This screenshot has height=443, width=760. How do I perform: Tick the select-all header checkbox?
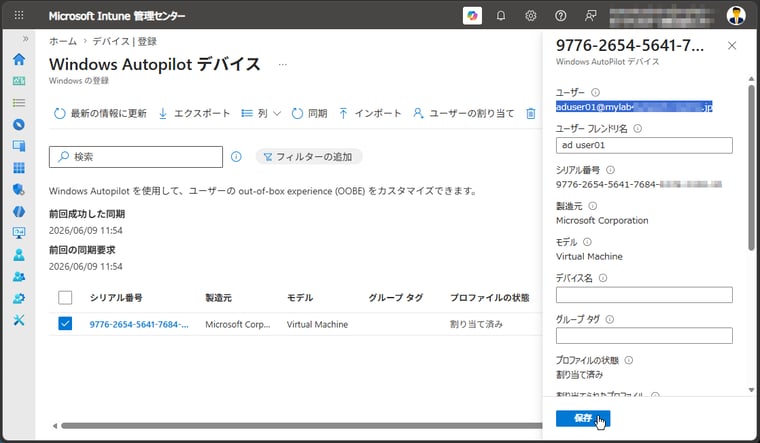pos(65,298)
